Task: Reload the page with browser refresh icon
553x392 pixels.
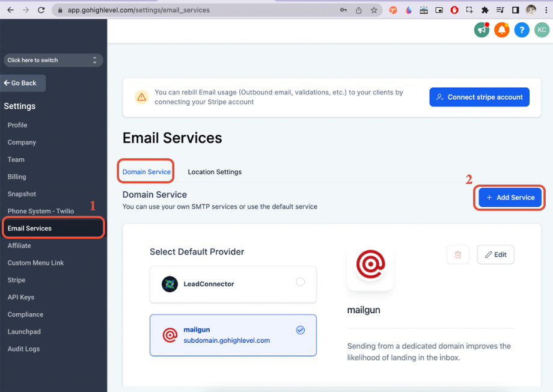Action: [x=41, y=10]
